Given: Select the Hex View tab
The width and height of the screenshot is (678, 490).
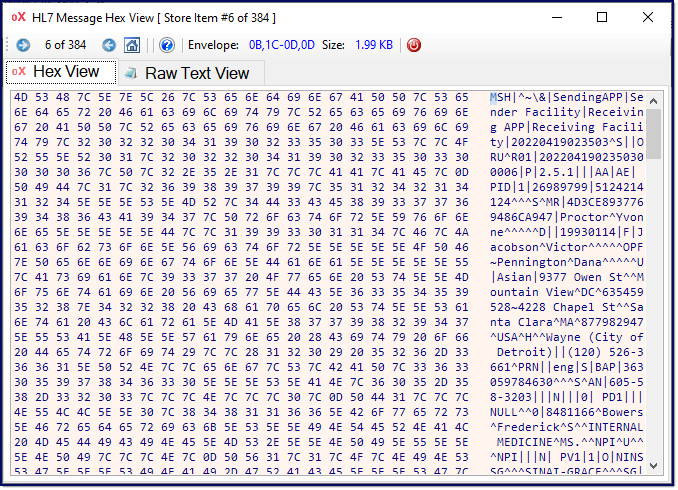Looking at the screenshot, I should (61, 72).
